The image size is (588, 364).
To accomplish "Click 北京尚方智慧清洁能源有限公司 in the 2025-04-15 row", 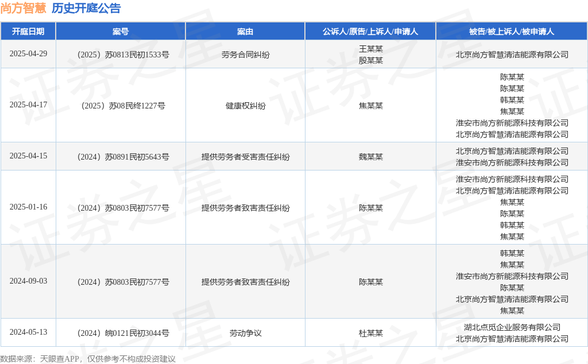I will pos(512,150).
